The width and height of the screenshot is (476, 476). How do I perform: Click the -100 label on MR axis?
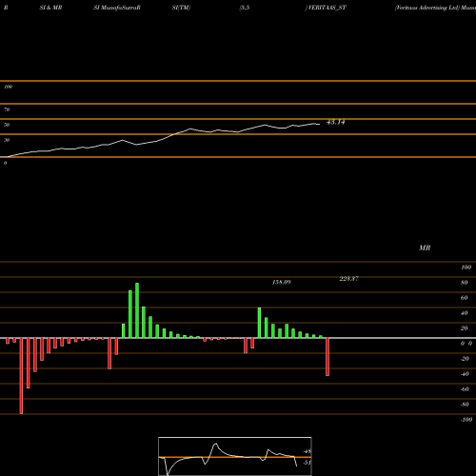click(466, 420)
